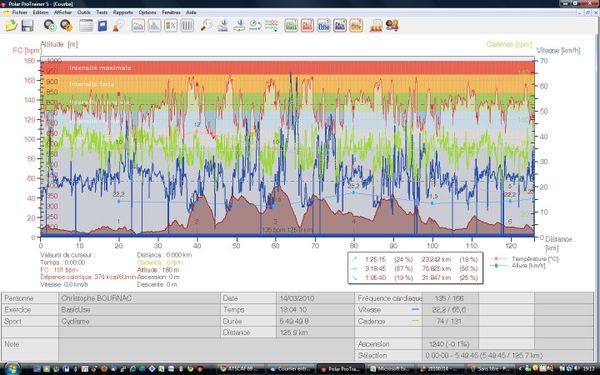Image resolution: width=600 pixels, height=375 pixels.
Task: Click the magnifier zoom icon
Action: click(x=207, y=26)
